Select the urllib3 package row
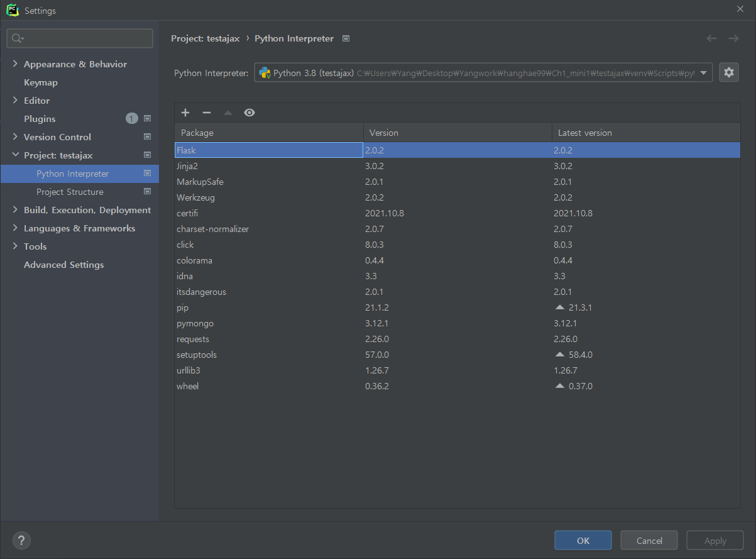Image resolution: width=756 pixels, height=559 pixels. 457,370
